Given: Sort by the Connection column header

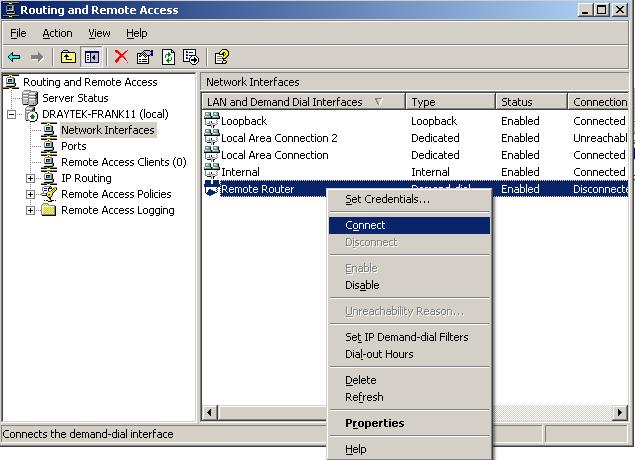Looking at the screenshot, I should 598,102.
